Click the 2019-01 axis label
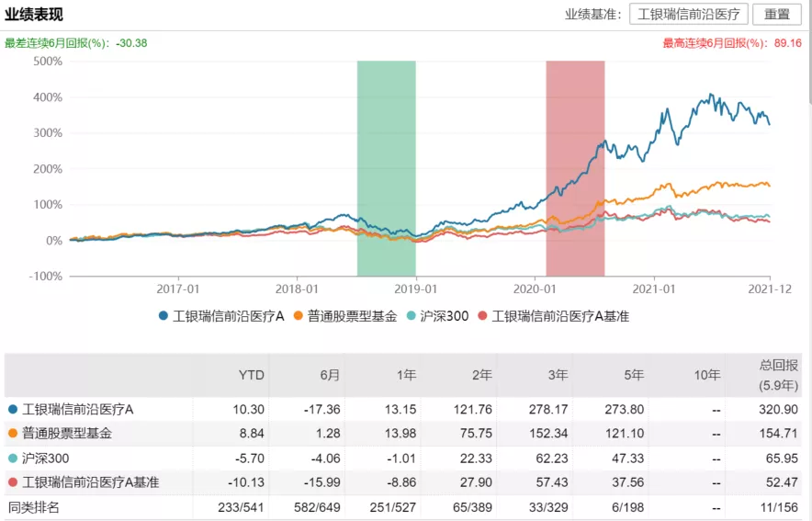 pyautogui.click(x=415, y=289)
